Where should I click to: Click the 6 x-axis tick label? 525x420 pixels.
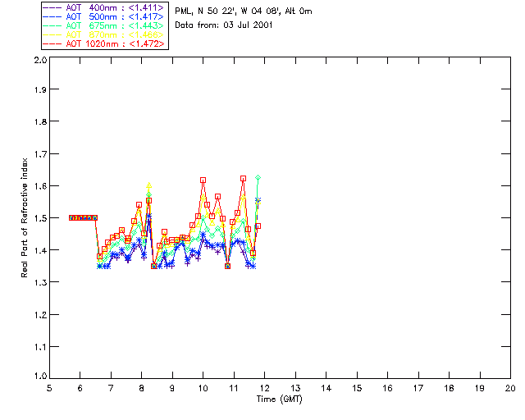[x=80, y=388]
